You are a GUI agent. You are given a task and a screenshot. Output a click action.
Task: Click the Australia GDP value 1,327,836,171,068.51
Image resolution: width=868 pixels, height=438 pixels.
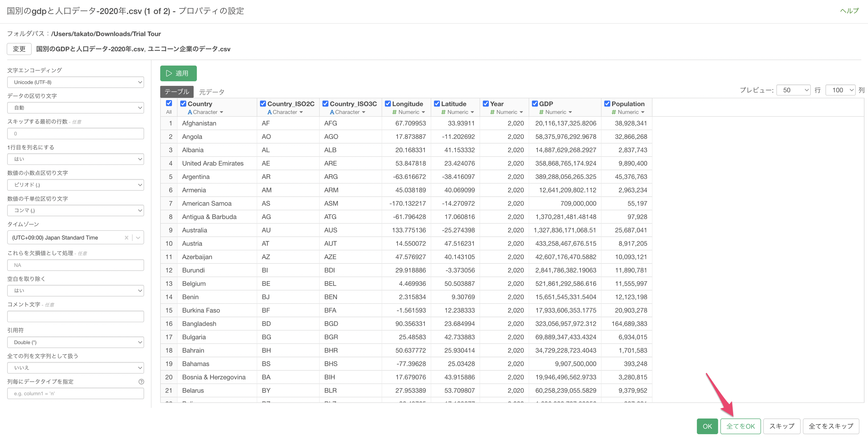coord(565,230)
